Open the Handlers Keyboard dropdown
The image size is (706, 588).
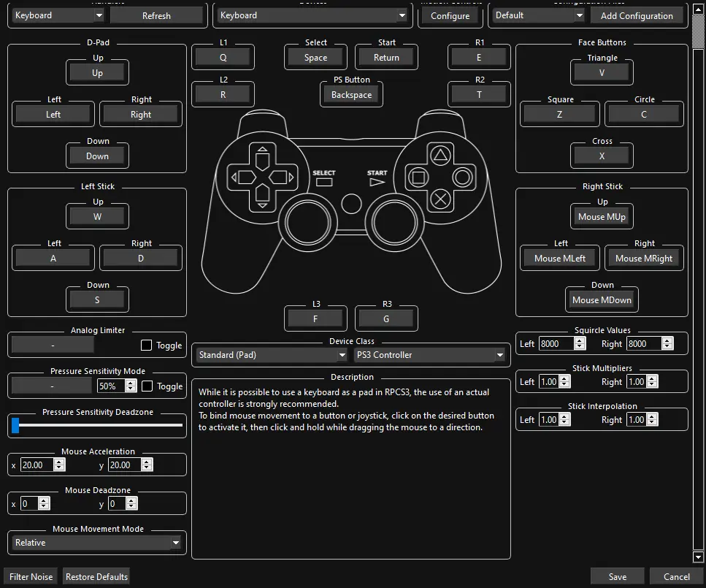coord(58,15)
